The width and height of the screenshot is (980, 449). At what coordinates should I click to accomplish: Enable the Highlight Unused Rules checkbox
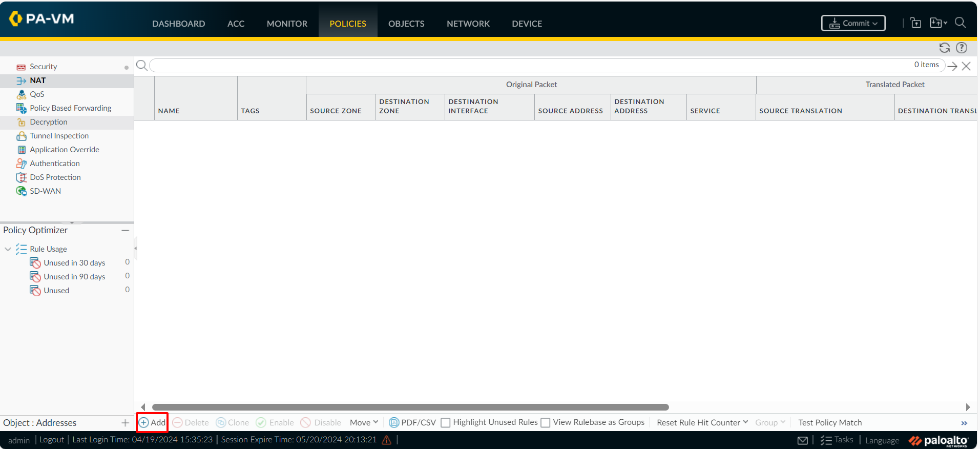[446, 422]
